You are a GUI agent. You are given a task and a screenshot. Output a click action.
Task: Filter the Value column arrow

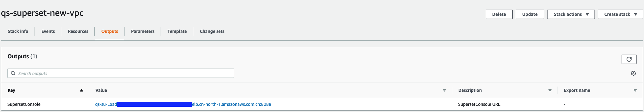pos(444,90)
